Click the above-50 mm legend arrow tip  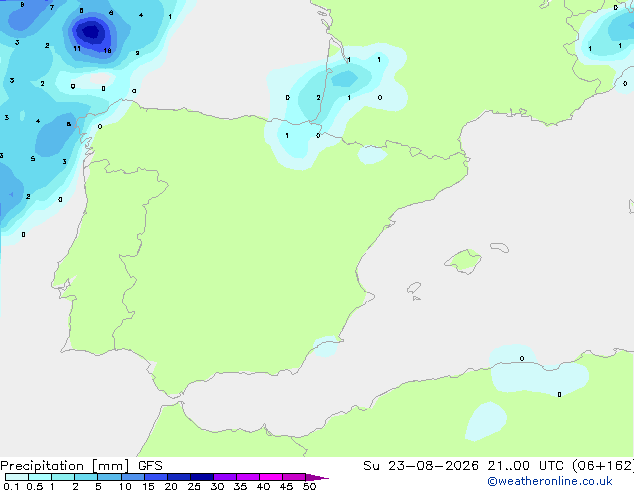click(317, 477)
